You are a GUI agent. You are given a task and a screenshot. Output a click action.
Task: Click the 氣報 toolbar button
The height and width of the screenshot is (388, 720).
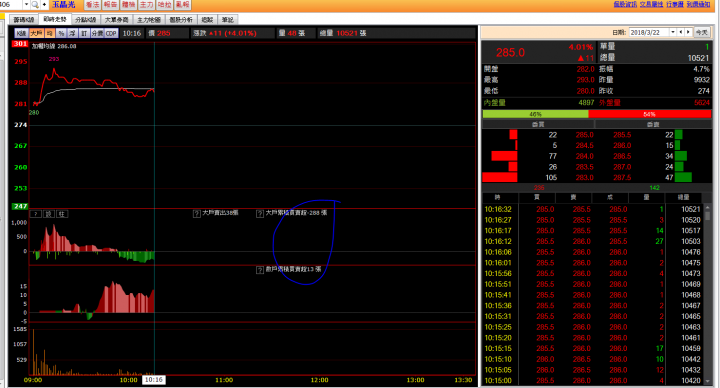182,5
